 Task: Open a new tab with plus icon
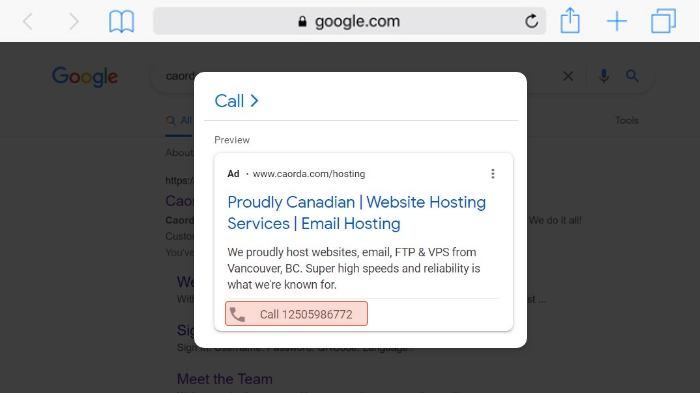617,21
